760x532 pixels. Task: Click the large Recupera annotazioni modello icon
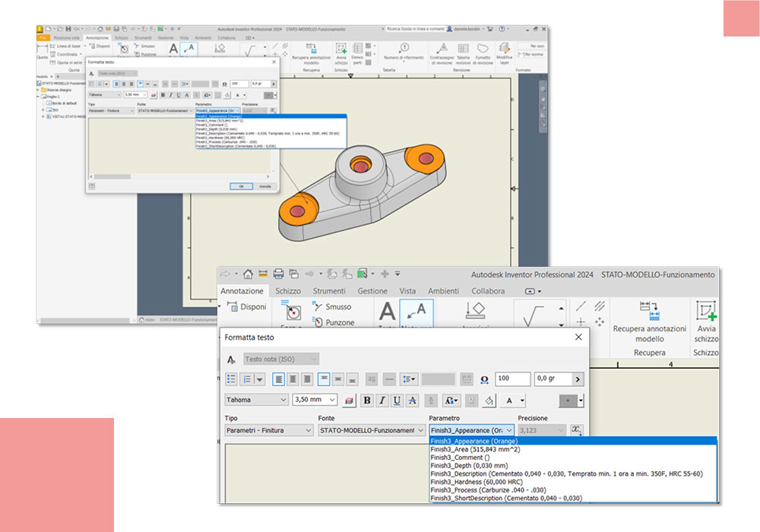click(x=648, y=309)
